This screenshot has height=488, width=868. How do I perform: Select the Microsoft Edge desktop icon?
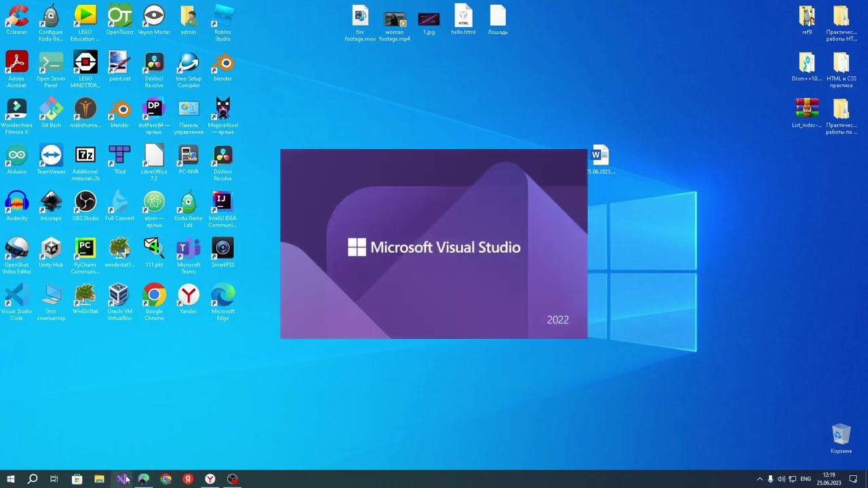(x=222, y=304)
